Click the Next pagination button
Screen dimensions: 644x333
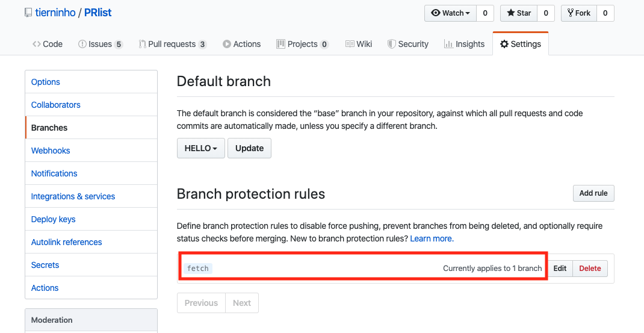pos(242,303)
